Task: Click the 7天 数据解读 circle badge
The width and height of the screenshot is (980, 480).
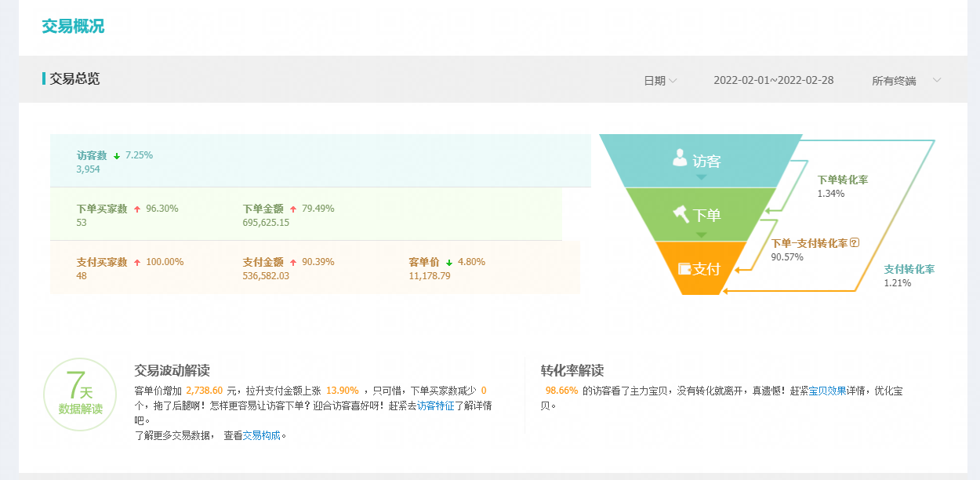Action: pos(80,395)
